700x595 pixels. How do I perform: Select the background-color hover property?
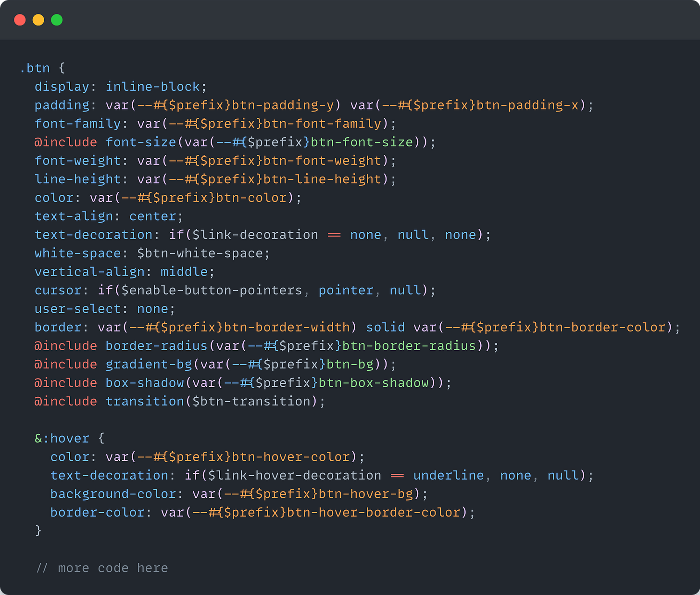coord(238,494)
